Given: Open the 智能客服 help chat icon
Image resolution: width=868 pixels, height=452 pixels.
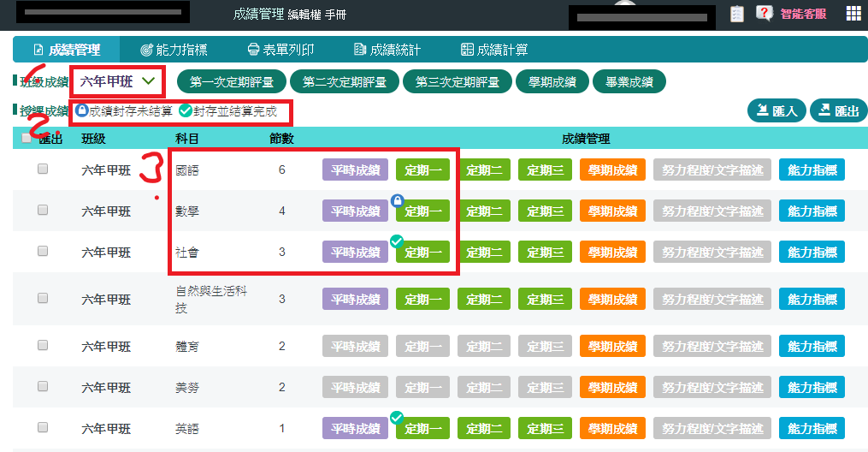Looking at the screenshot, I should [x=765, y=14].
